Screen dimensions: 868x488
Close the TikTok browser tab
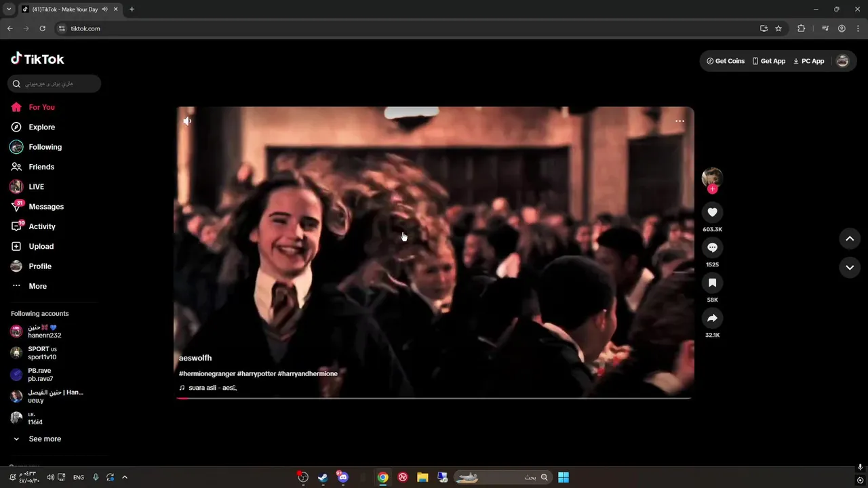(x=116, y=9)
